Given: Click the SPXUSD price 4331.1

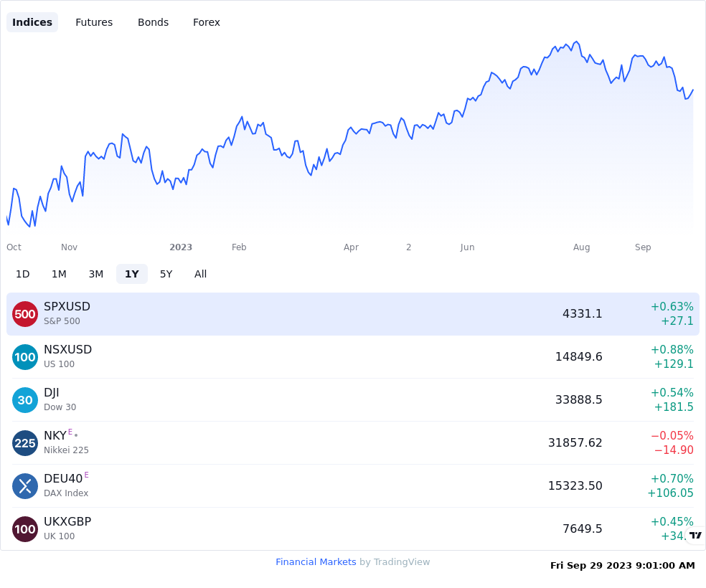Looking at the screenshot, I should 582,313.
